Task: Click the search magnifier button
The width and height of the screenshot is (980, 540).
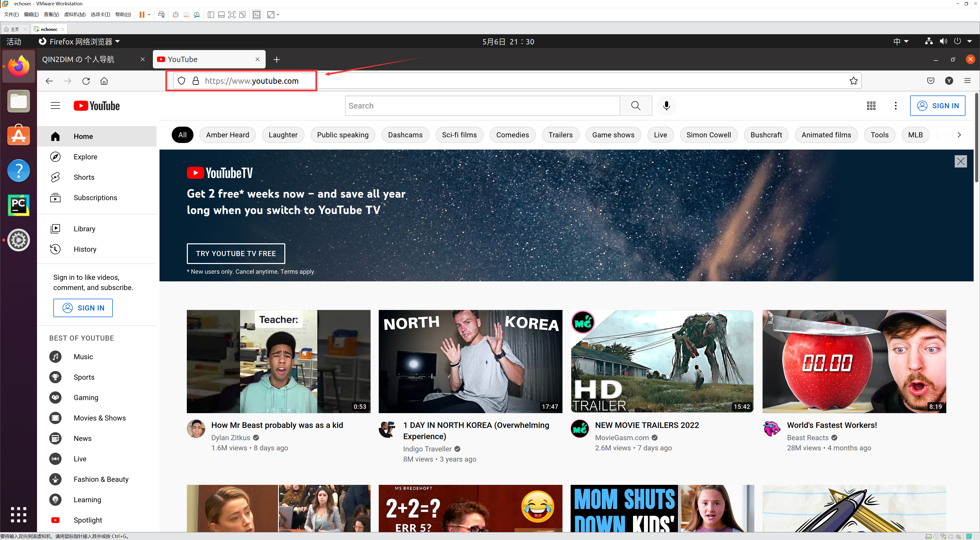Action: [x=636, y=105]
